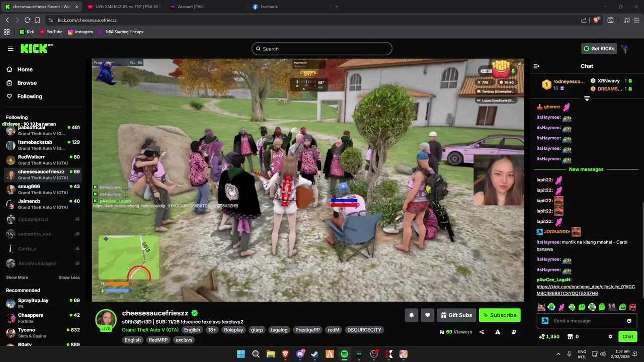The height and width of the screenshot is (362, 644).
Task: Open a new browser tab
Action: click(x=337, y=7)
